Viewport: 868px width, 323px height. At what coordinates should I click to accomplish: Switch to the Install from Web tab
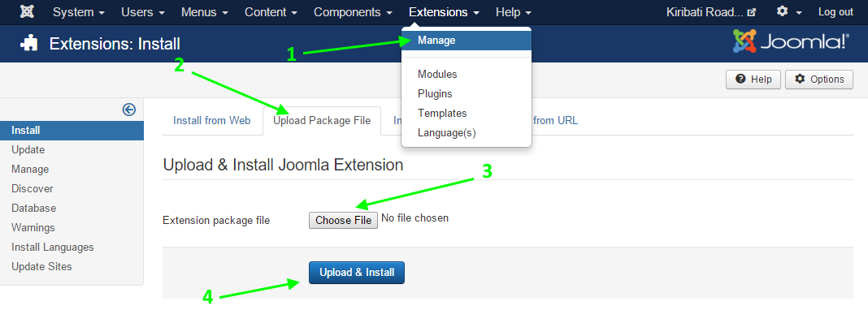(212, 121)
